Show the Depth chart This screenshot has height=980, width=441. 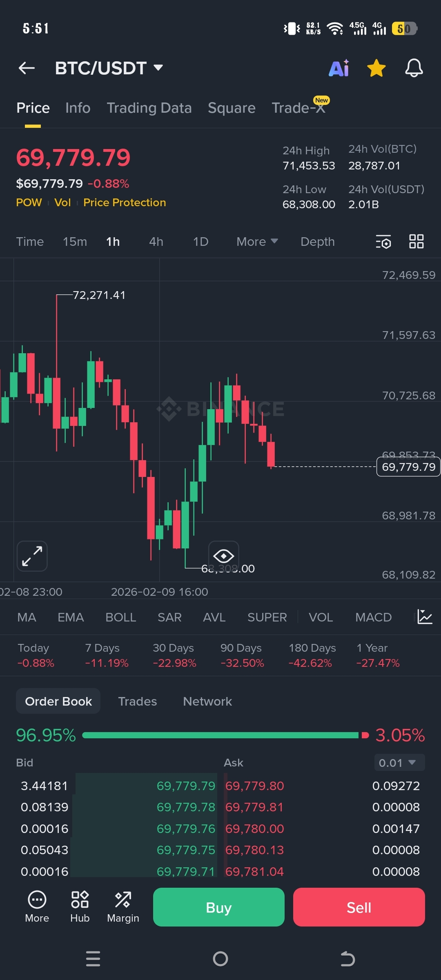click(318, 242)
